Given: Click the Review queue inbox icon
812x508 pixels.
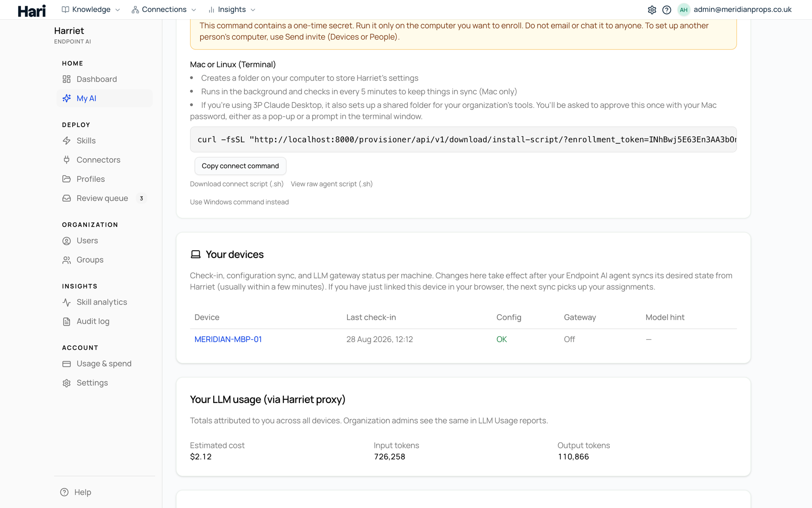Looking at the screenshot, I should pos(67,198).
